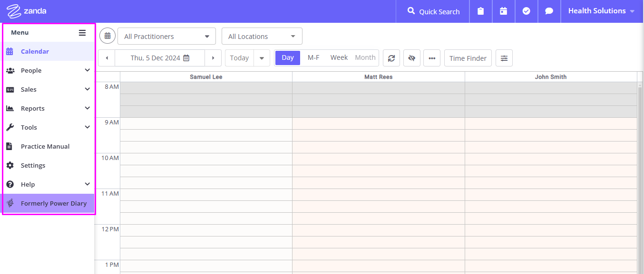644x274 pixels.
Task: Click the Today button
Action: (x=239, y=58)
